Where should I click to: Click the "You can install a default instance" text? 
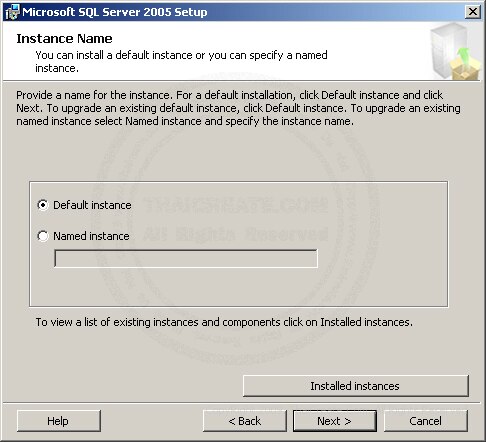tap(181, 61)
